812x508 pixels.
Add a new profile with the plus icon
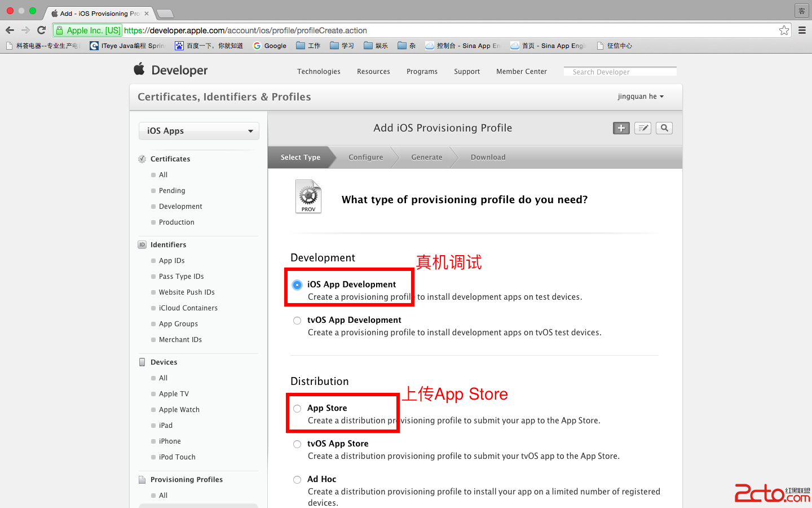point(621,128)
